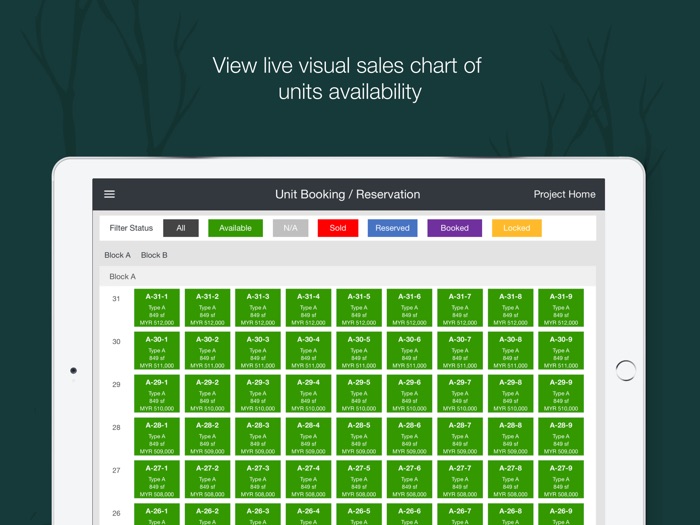The width and height of the screenshot is (700, 525).
Task: Go to Project Home
Action: click(564, 194)
